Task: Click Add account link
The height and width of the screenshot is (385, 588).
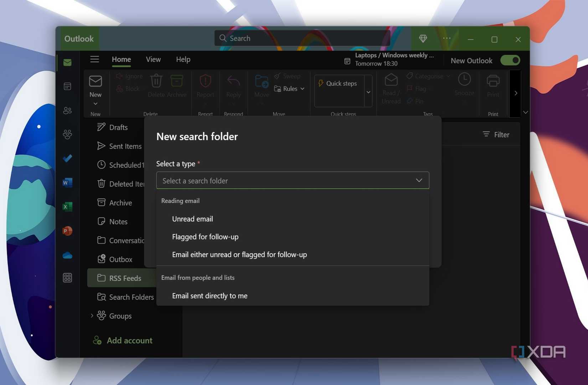Action: pyautogui.click(x=123, y=340)
